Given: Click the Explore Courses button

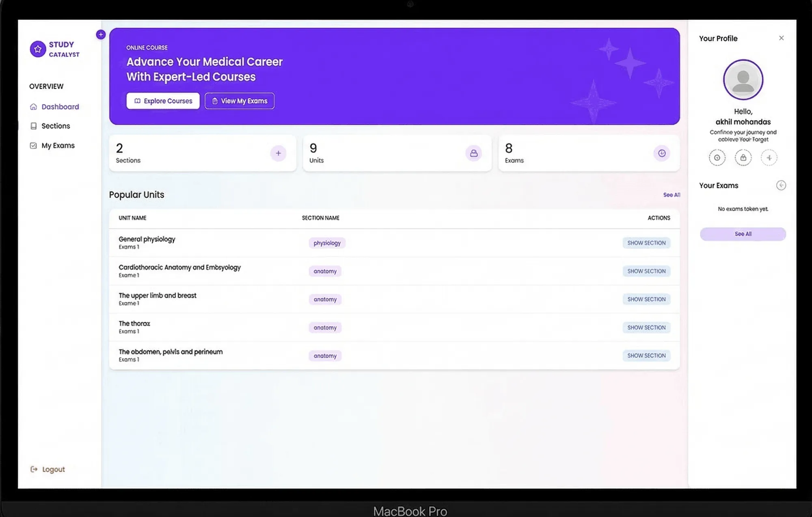Looking at the screenshot, I should (x=162, y=101).
